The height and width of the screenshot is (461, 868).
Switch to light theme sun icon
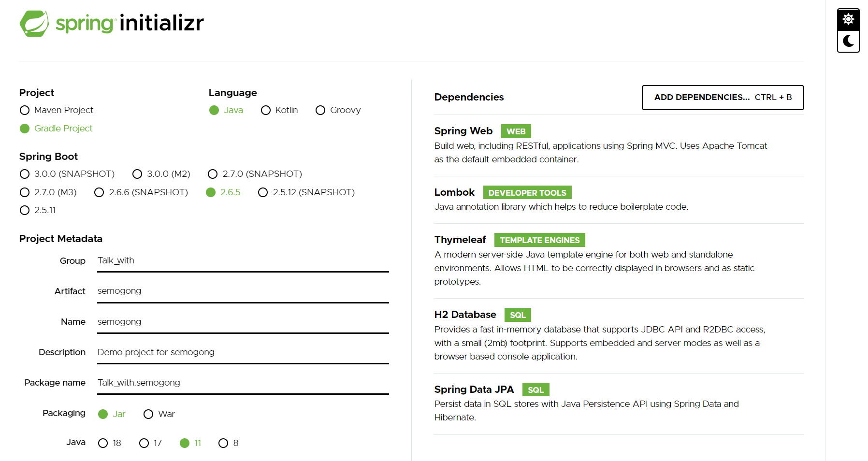(848, 19)
